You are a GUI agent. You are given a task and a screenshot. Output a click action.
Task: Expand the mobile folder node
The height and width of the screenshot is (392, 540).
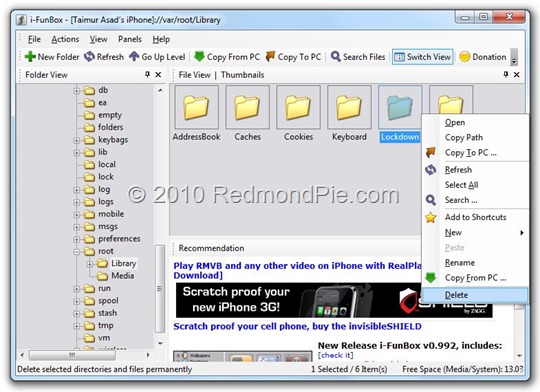pos(76,215)
